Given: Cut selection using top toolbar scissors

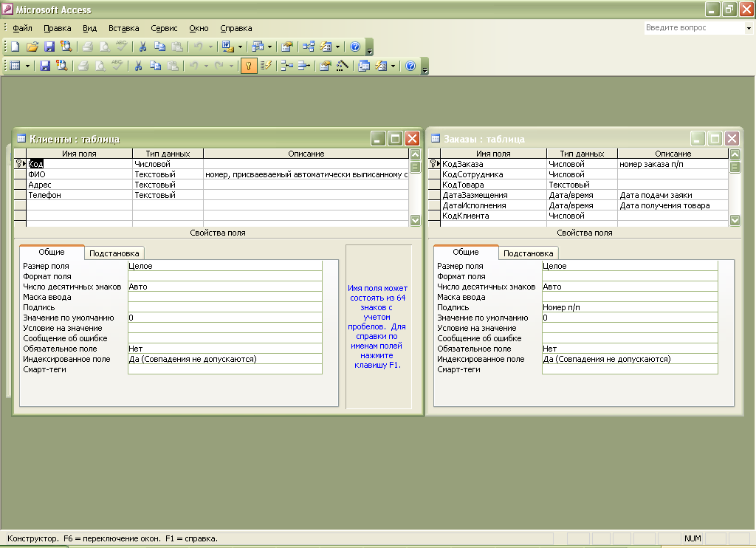Looking at the screenshot, I should click(142, 47).
